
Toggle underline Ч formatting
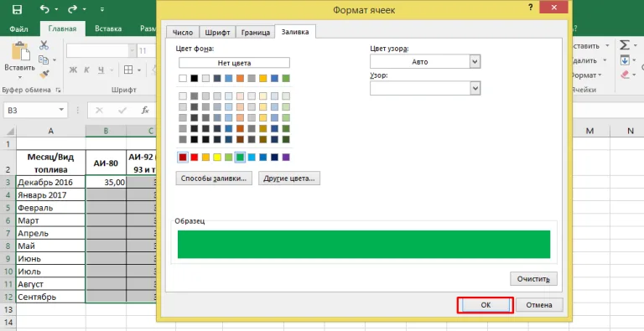click(x=101, y=70)
